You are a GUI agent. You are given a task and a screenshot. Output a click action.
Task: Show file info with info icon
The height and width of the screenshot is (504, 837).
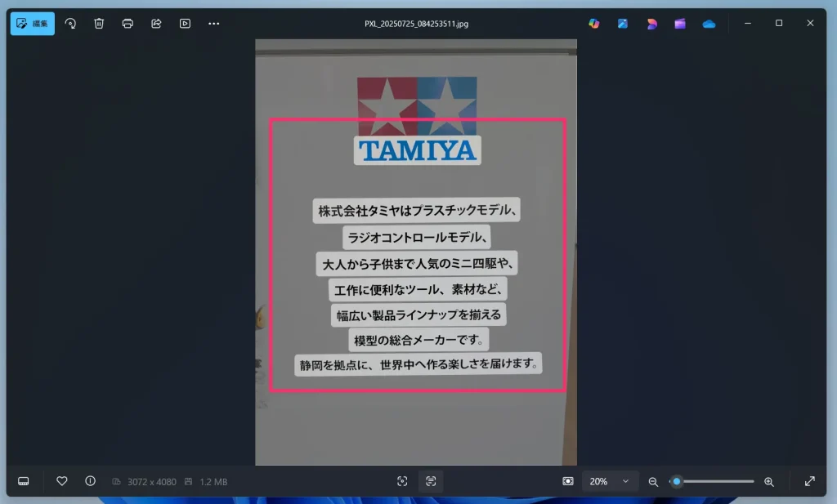coord(90,481)
